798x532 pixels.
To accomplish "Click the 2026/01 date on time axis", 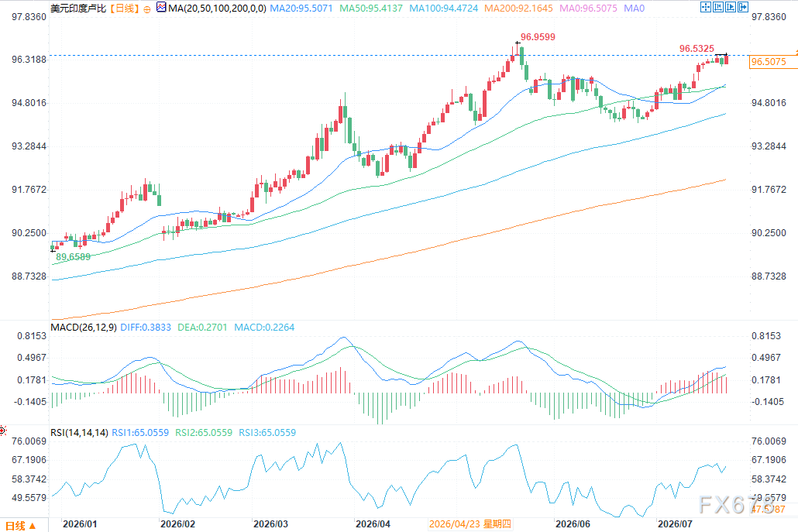I will click(79, 523).
